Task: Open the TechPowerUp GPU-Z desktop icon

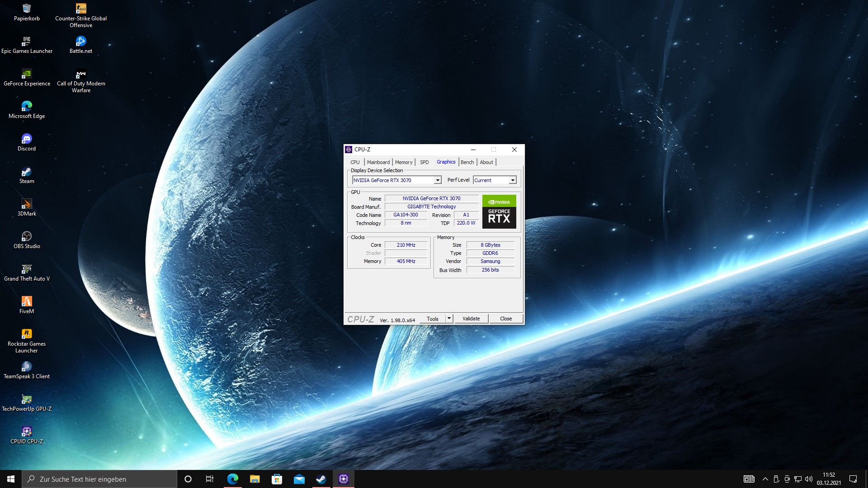Action: click(x=27, y=399)
